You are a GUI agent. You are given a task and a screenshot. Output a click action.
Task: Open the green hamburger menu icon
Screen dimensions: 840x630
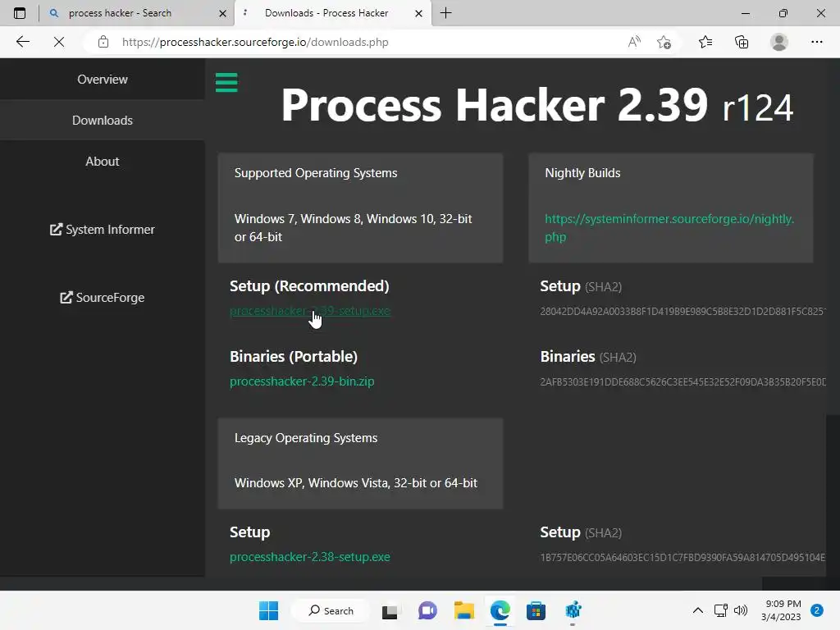[226, 83]
